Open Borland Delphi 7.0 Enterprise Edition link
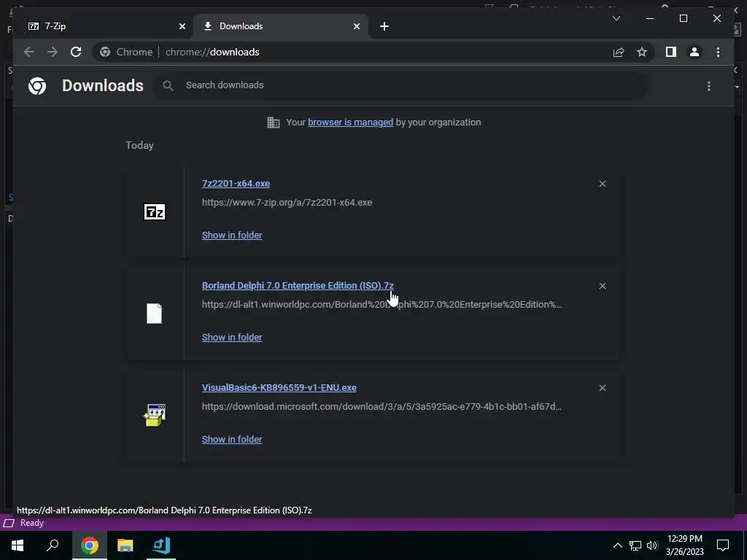This screenshot has height=560, width=747. tap(298, 285)
